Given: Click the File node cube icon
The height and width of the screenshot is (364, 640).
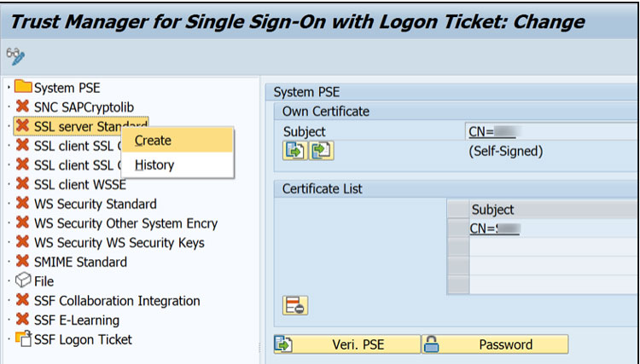Looking at the screenshot, I should point(23,280).
